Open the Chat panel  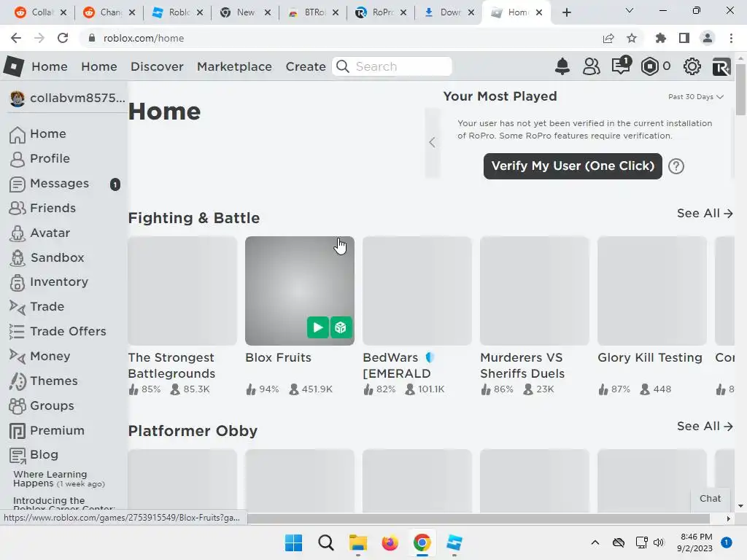click(710, 499)
